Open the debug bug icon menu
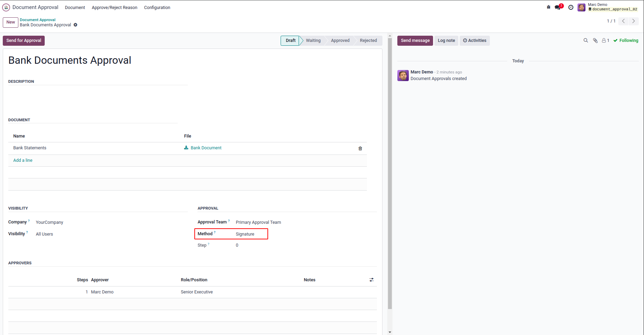The width and height of the screenshot is (644, 335). tap(548, 7)
